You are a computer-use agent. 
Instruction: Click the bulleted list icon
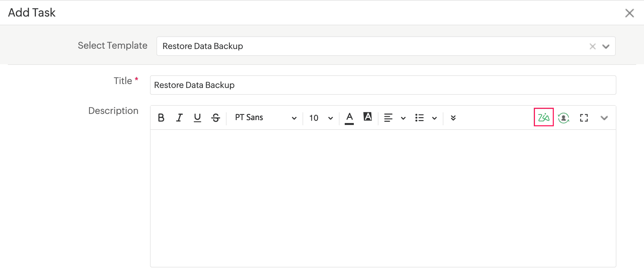(419, 118)
